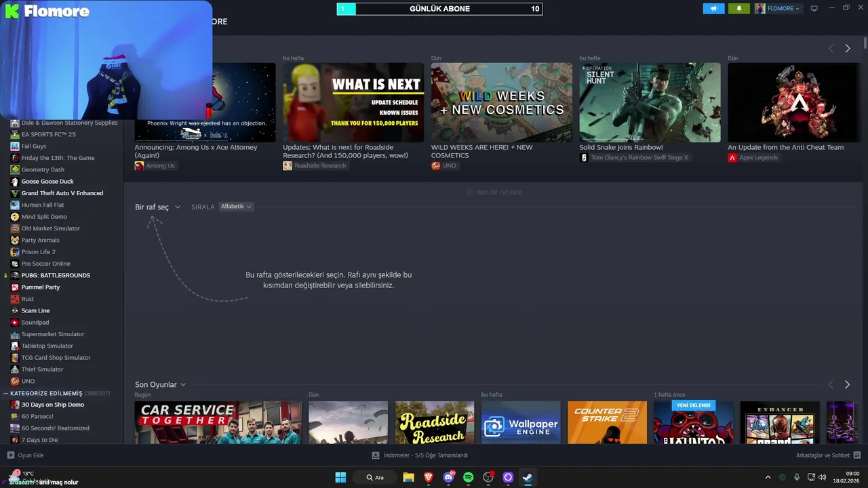This screenshot has width=868, height=488.
Task: Select TCG Card Shop Simulator entry
Action: coord(56,358)
